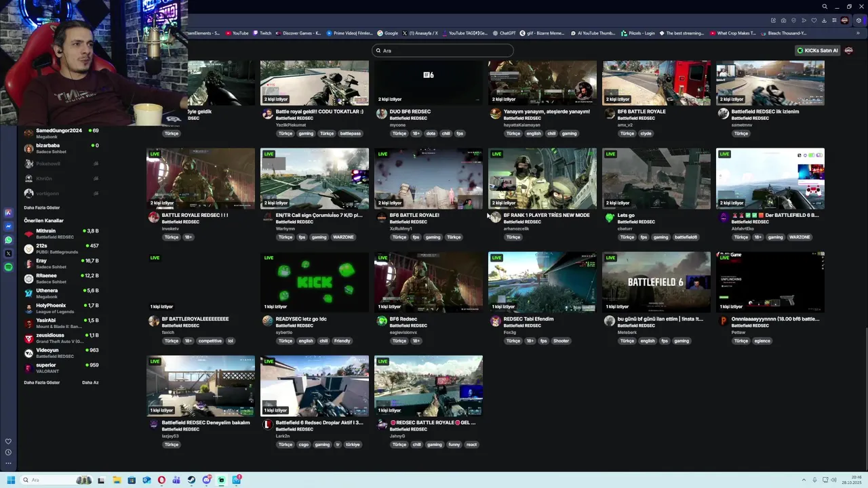Click 'DUO BF6 REDSEC' stream title
This screenshot has height=488, width=868.
(x=410, y=111)
